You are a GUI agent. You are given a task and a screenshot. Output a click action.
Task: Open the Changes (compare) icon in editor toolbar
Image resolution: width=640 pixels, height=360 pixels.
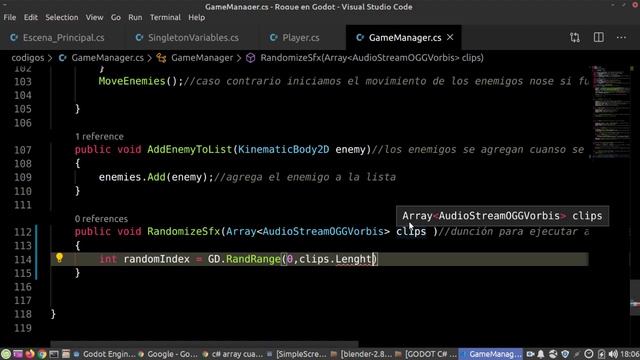(575, 38)
